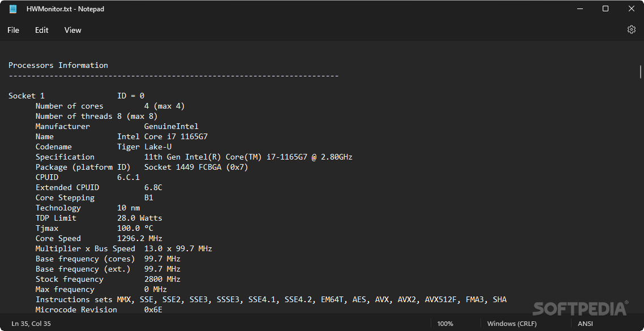Click the Base frequency (cores) line
Viewport: 644px width, 331px height.
(108, 259)
